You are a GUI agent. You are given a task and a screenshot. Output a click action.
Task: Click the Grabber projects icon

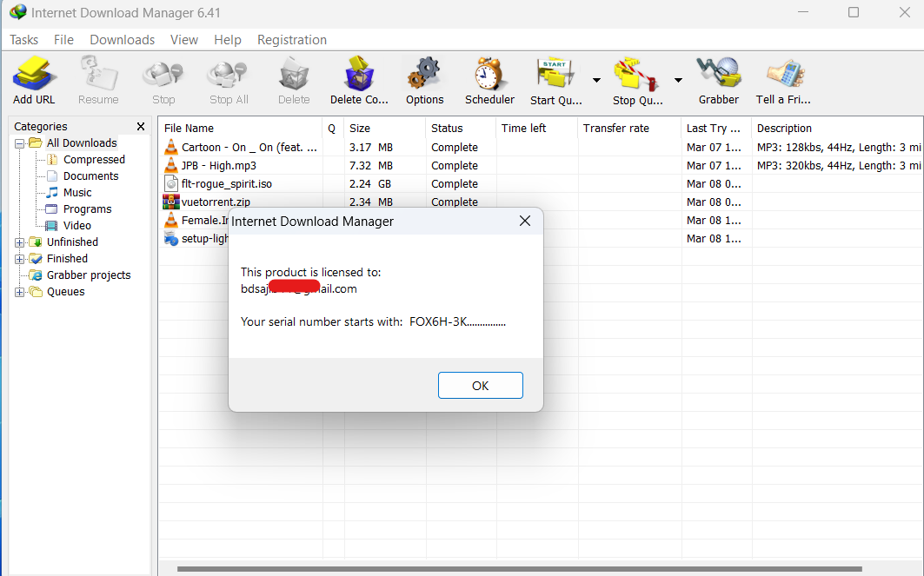click(36, 275)
